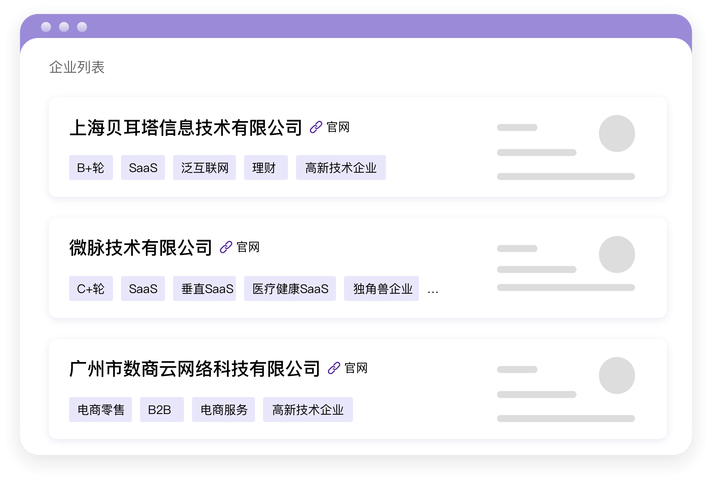Select the SaaS tag under 微脉技术有限公司

(x=143, y=288)
